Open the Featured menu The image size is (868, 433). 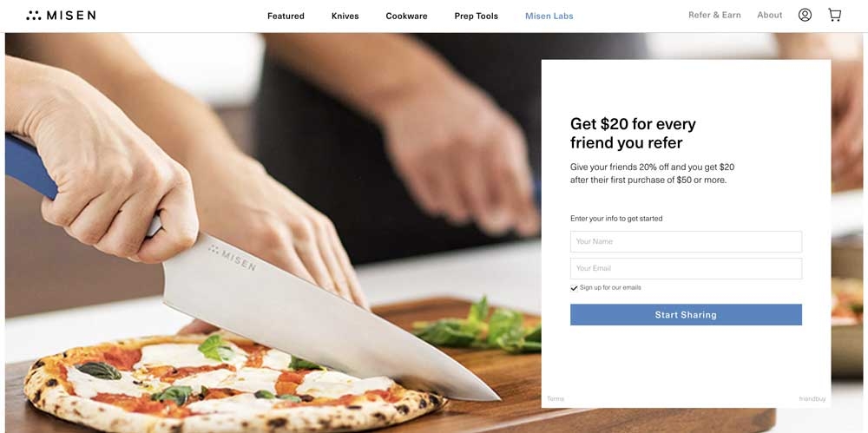tap(286, 16)
